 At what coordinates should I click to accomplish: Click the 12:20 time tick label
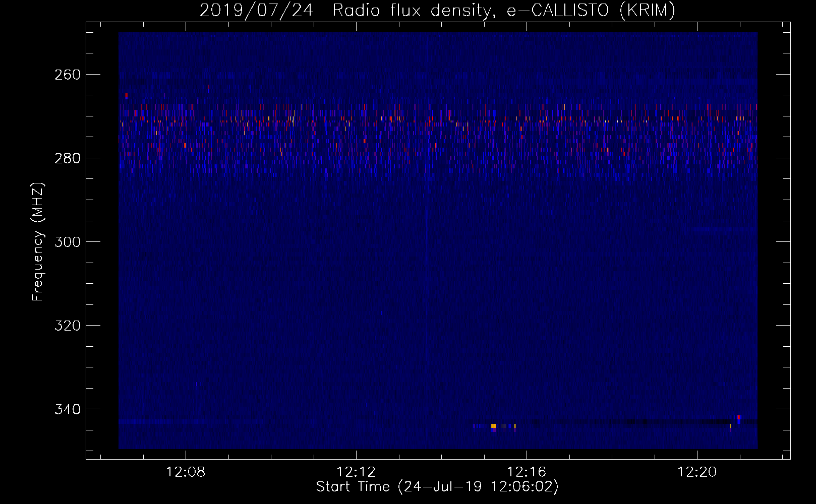pyautogui.click(x=697, y=472)
